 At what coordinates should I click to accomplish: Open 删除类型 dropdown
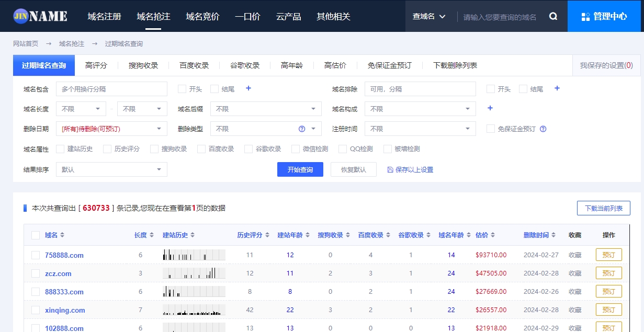pos(266,129)
